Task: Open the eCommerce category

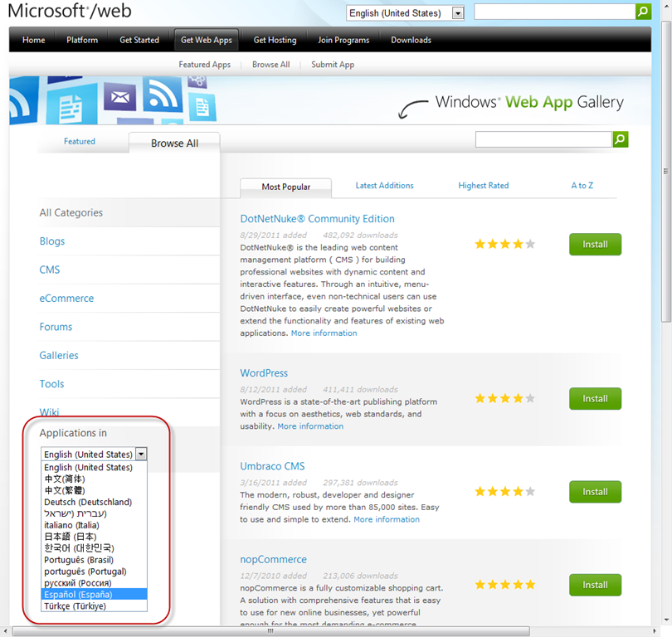Action: (x=66, y=298)
